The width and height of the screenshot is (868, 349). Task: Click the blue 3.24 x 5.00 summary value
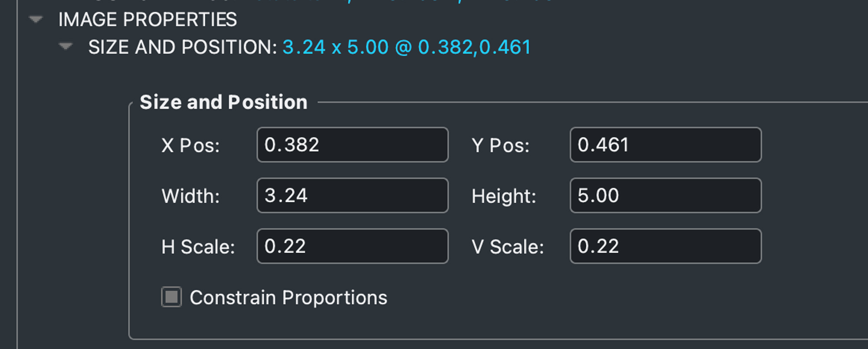[335, 47]
